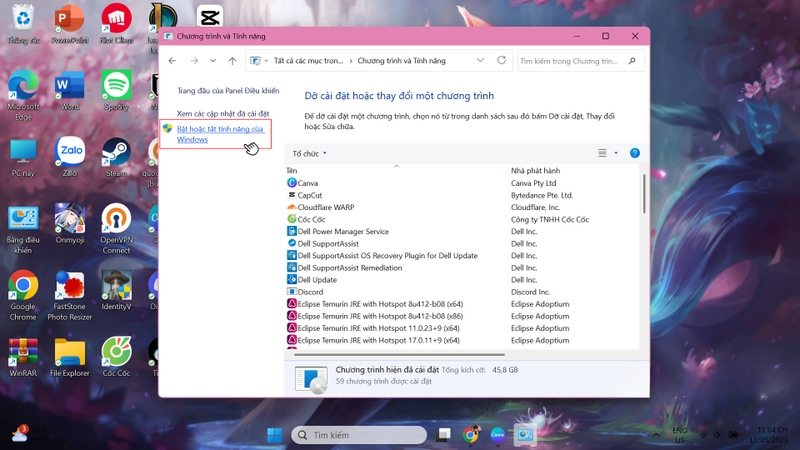
Task: Open the clock and date in taskbar
Action: (768, 435)
